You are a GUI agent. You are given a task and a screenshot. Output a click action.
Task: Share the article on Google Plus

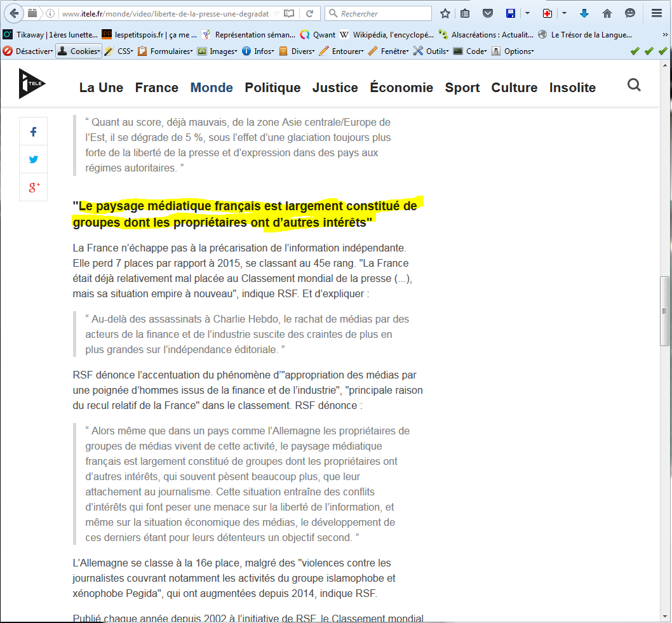34,187
